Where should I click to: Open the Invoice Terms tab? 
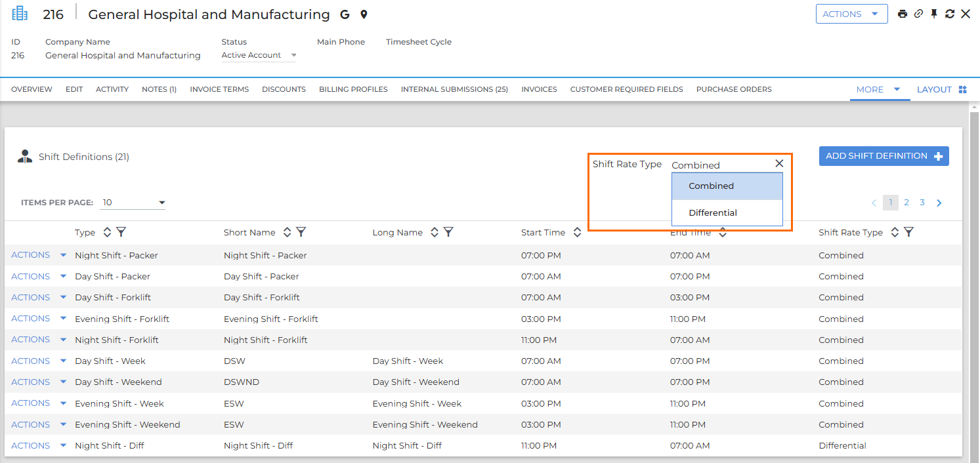tap(219, 89)
